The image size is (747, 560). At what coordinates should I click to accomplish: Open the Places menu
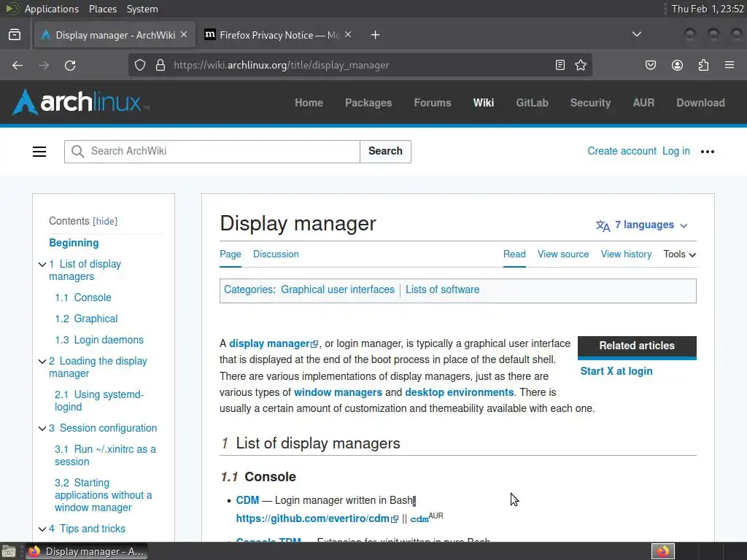[x=102, y=9]
